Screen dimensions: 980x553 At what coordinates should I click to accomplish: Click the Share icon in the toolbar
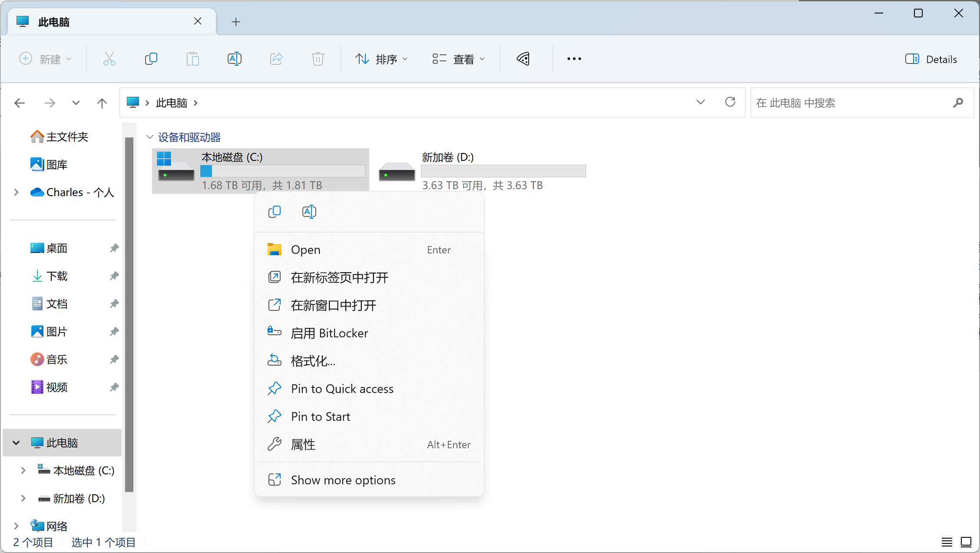[x=276, y=59]
